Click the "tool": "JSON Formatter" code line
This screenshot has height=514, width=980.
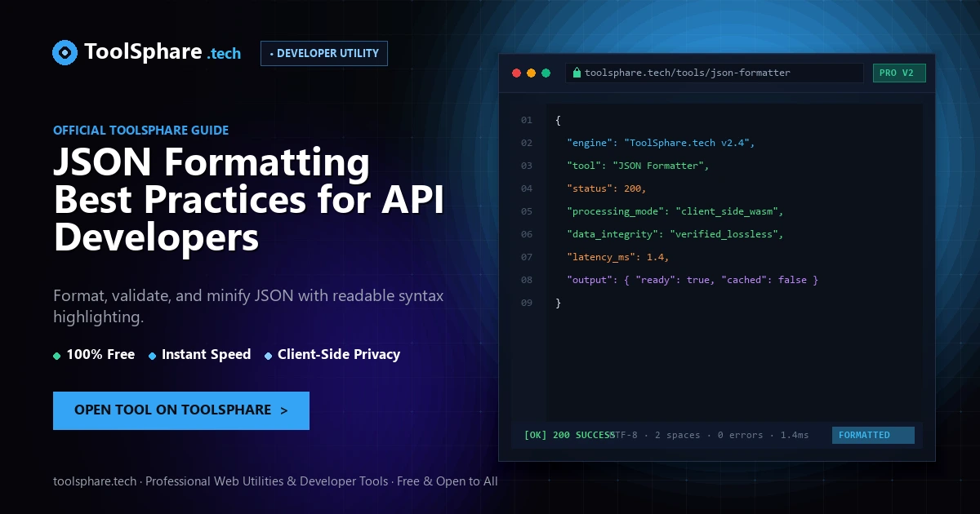pyautogui.click(x=639, y=166)
